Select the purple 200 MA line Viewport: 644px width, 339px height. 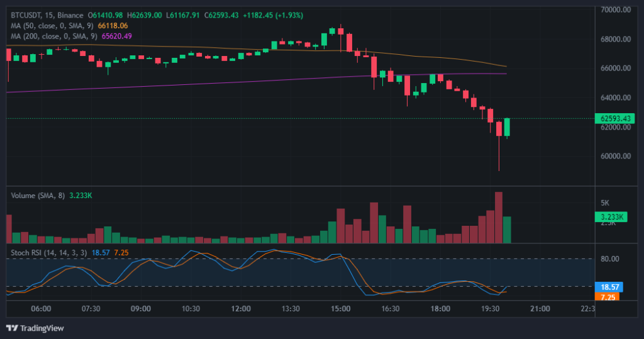[x=189, y=85]
